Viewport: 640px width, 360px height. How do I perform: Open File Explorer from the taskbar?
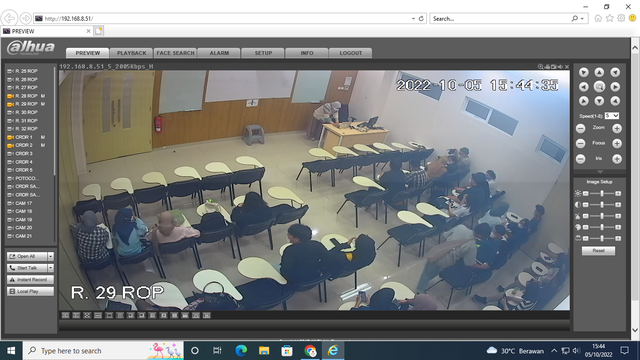[264, 351]
